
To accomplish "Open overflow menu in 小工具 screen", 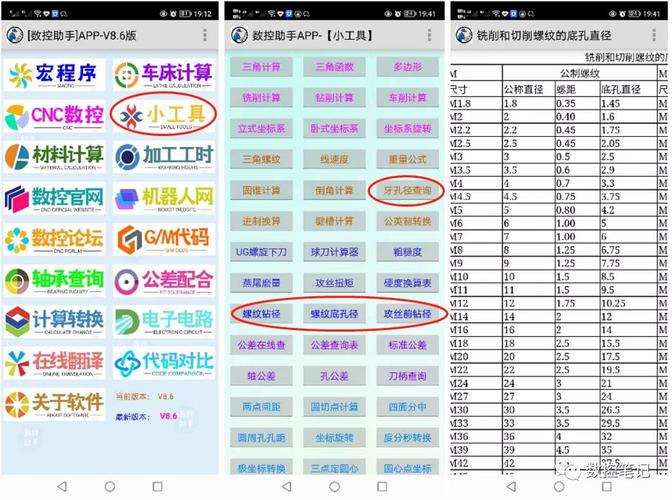I will point(429,35).
